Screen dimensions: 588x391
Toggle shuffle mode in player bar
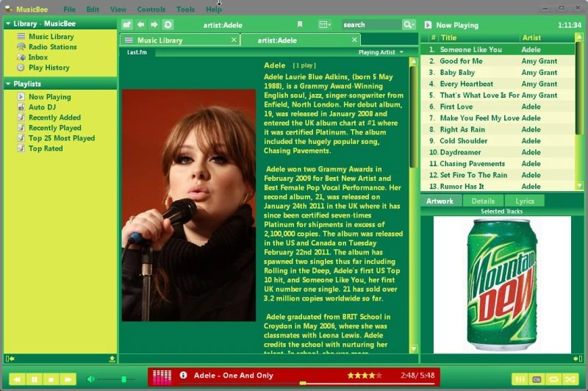click(568, 379)
